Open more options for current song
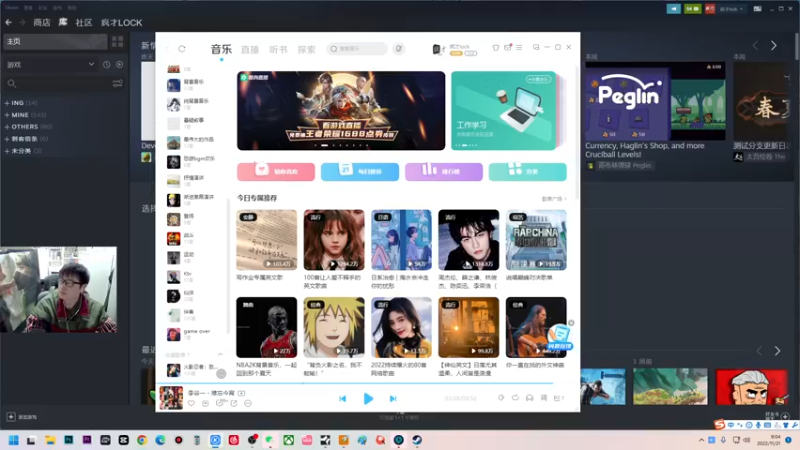The image size is (800, 450). pyautogui.click(x=248, y=403)
